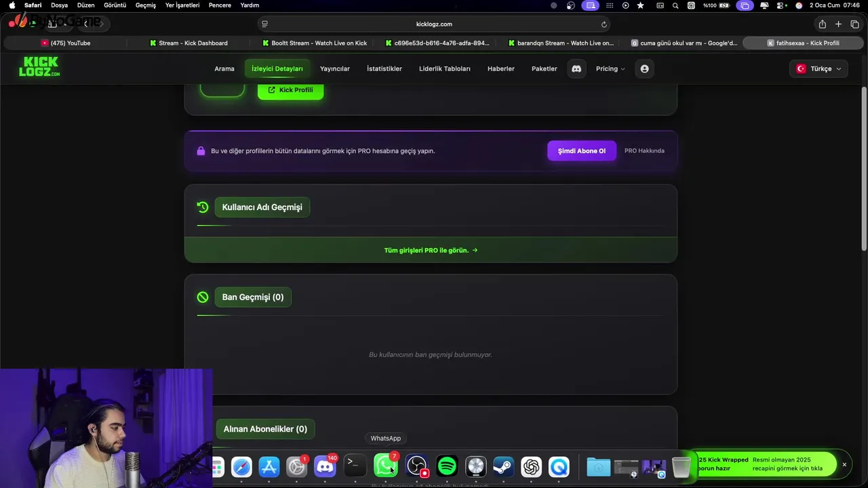The width and height of the screenshot is (868, 488).
Task: Switch to Boolit Stream tab
Action: [315, 43]
